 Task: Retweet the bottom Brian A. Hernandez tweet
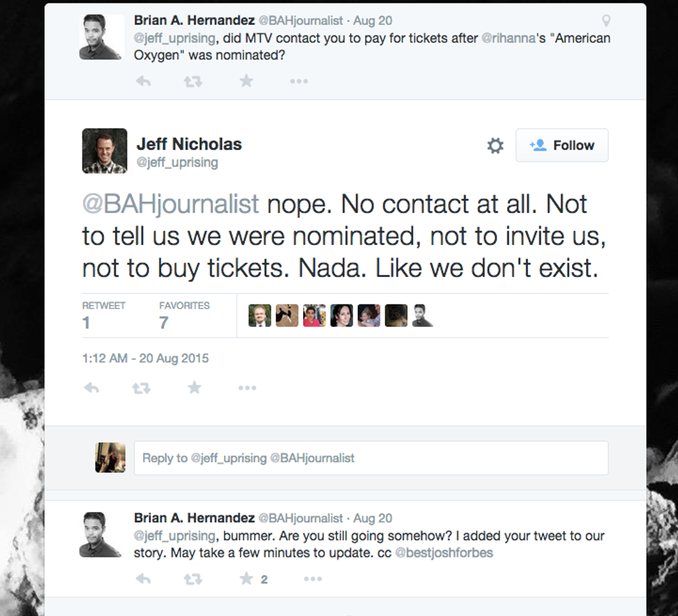pyautogui.click(x=193, y=579)
